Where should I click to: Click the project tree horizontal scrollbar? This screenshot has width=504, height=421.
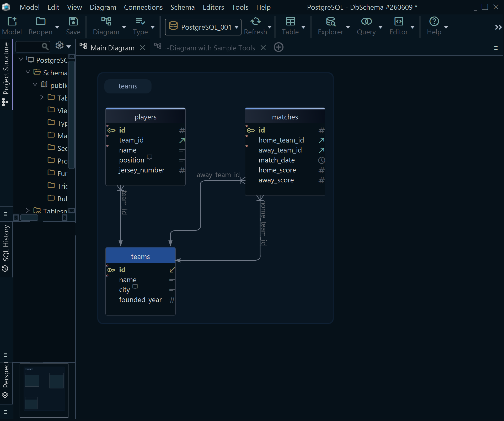pyautogui.click(x=29, y=218)
